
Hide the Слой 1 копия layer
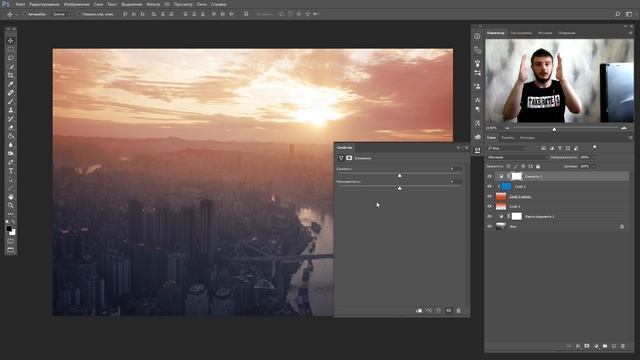[x=489, y=196]
